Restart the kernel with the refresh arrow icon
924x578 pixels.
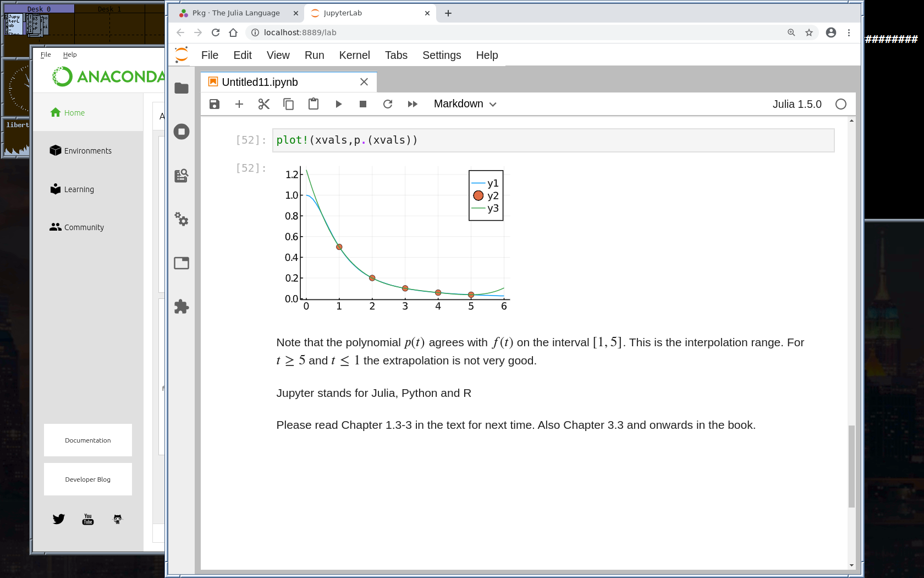pos(388,104)
